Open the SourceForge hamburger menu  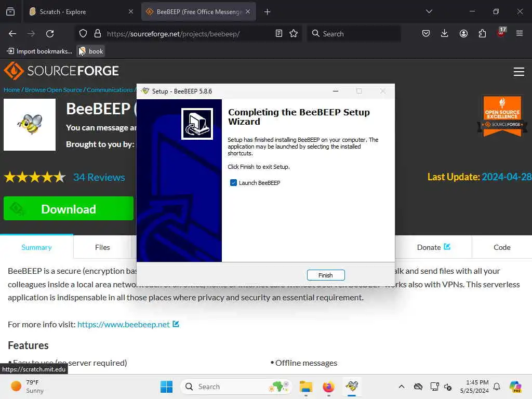pyautogui.click(x=519, y=72)
